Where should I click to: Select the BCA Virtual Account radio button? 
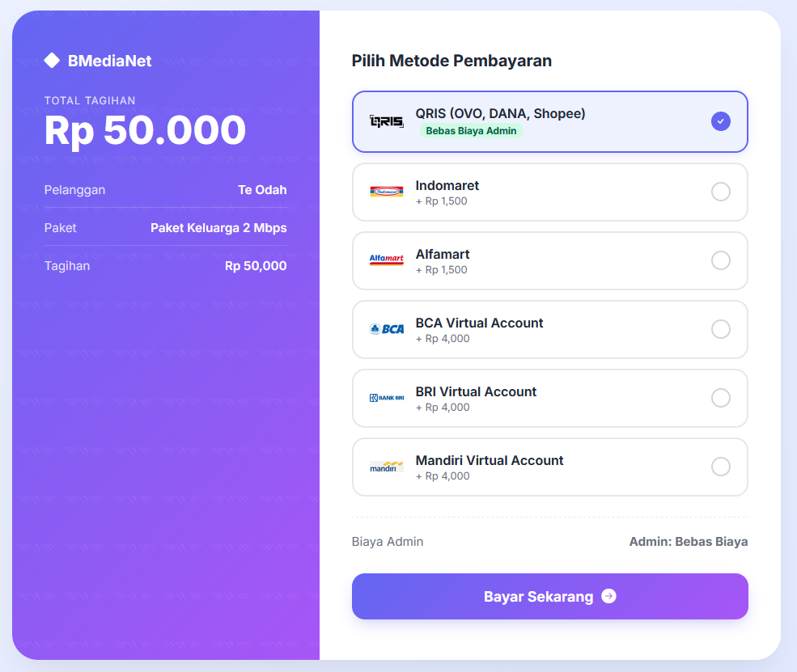point(720,329)
